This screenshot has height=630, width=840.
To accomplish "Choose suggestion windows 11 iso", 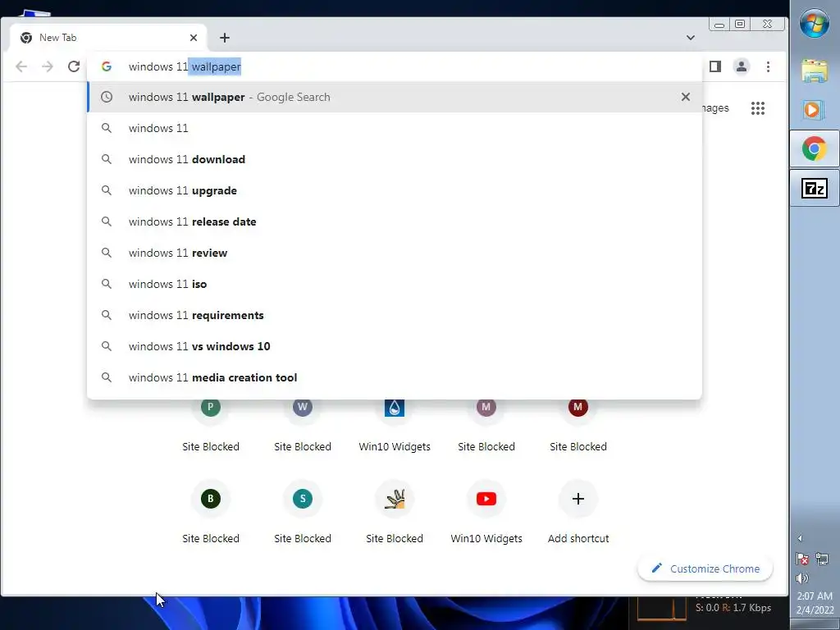I will [x=395, y=283].
